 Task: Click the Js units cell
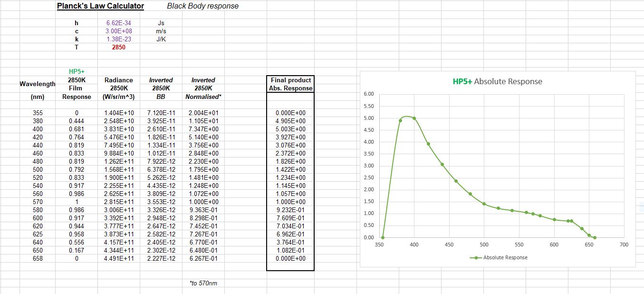pos(161,23)
